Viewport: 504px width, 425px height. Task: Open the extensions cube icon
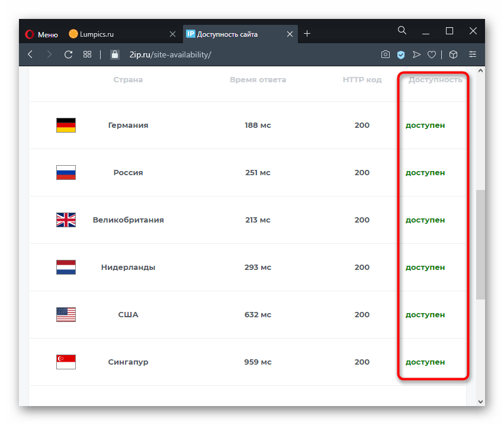point(453,54)
